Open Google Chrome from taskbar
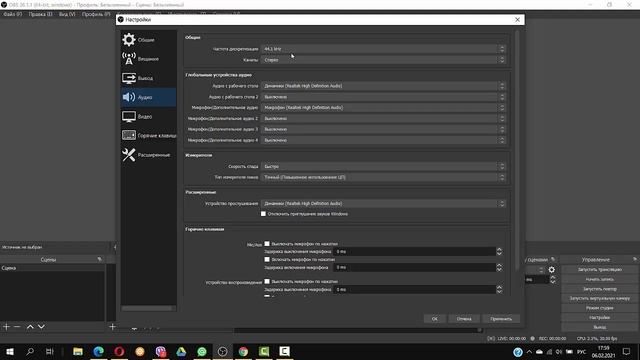 click(243, 351)
